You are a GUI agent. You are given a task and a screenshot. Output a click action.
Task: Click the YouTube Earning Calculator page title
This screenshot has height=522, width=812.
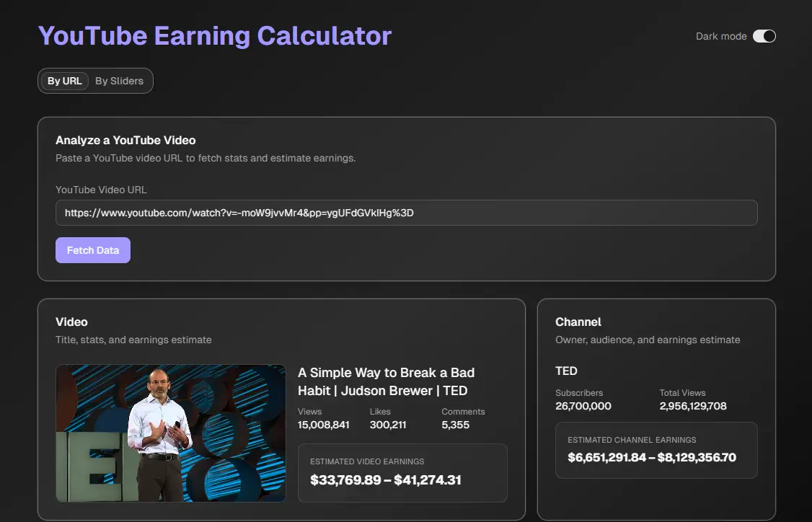[214, 35]
